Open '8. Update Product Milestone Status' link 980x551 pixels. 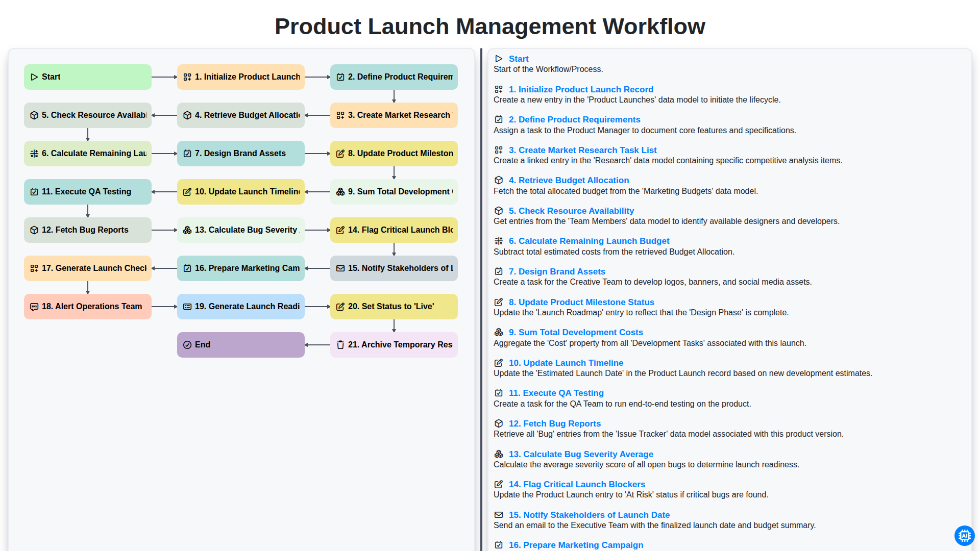point(581,302)
